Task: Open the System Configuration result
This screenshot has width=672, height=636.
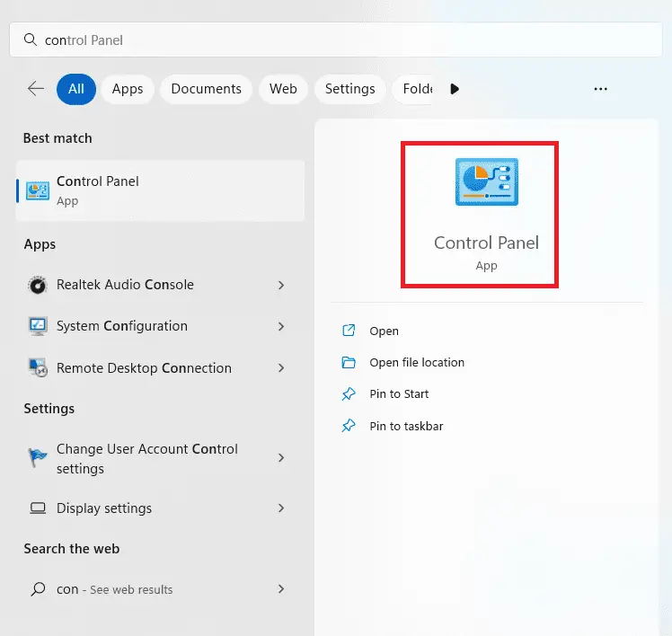Action: pos(160,326)
